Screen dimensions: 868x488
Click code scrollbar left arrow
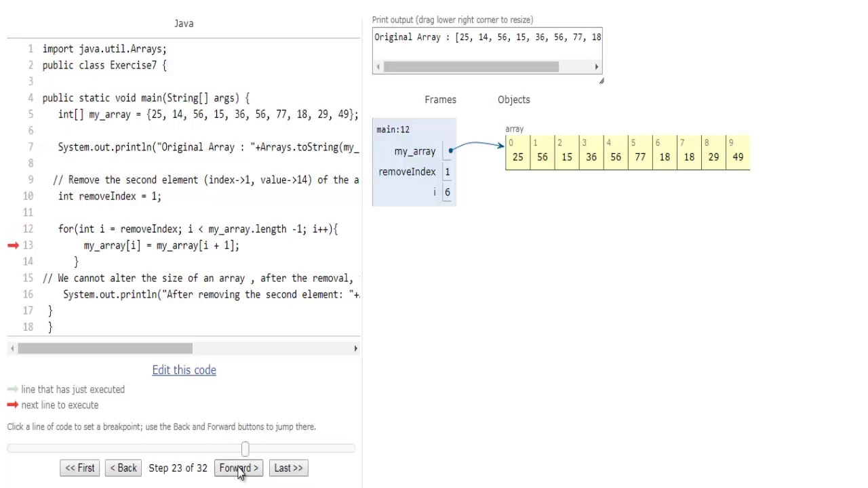12,348
